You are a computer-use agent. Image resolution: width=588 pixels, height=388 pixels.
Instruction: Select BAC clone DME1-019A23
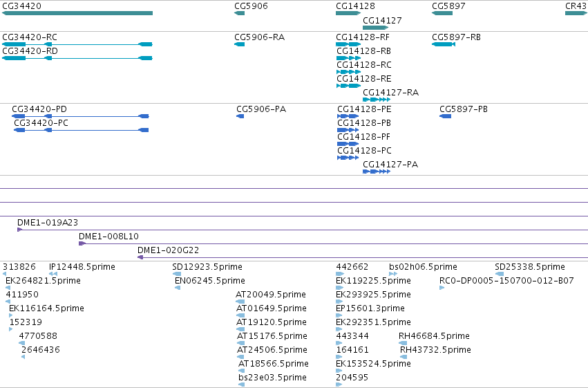[x=302, y=230]
